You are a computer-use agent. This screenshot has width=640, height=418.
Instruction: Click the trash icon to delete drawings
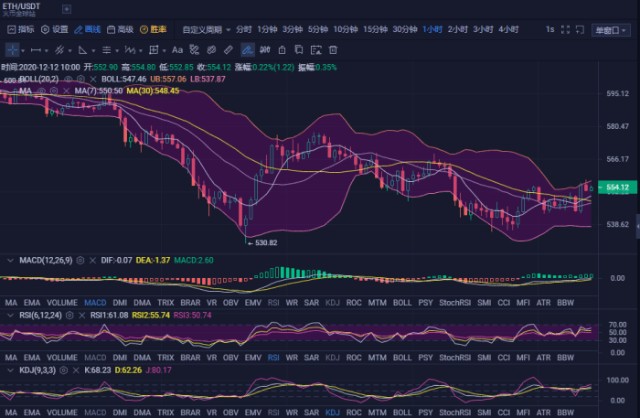pos(333,50)
